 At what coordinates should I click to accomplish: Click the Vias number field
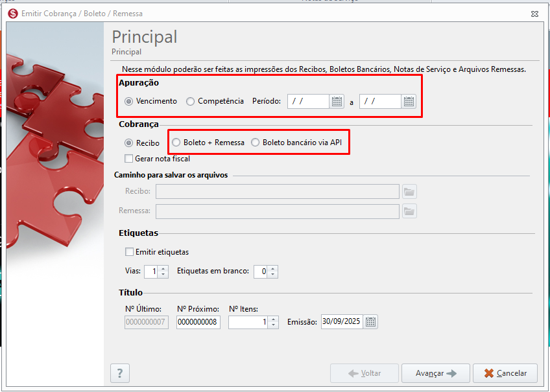[x=151, y=271]
